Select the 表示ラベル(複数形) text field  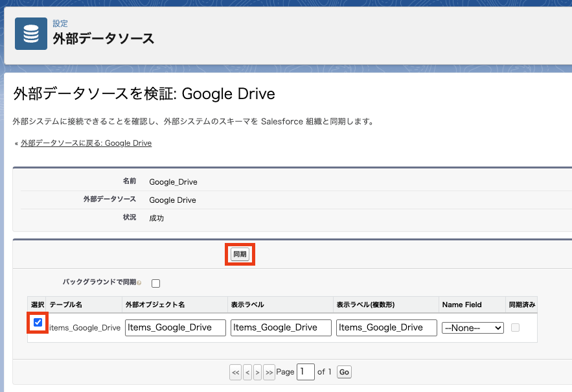click(x=387, y=328)
